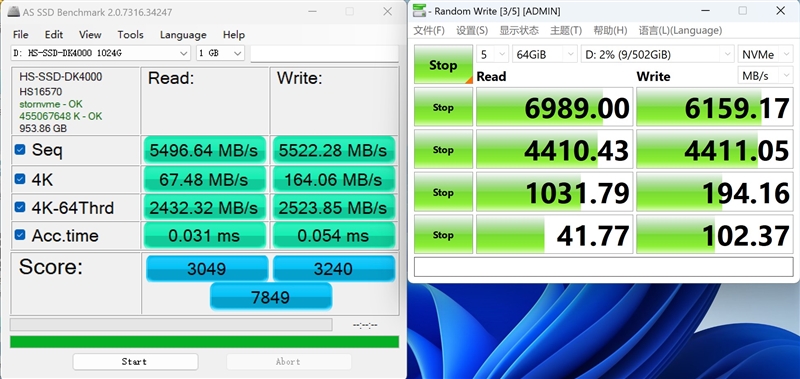The width and height of the screenshot is (800, 379).
Task: Open the D: HS-SSD-DK4000 drive dropdown
Action: pyautogui.click(x=101, y=53)
